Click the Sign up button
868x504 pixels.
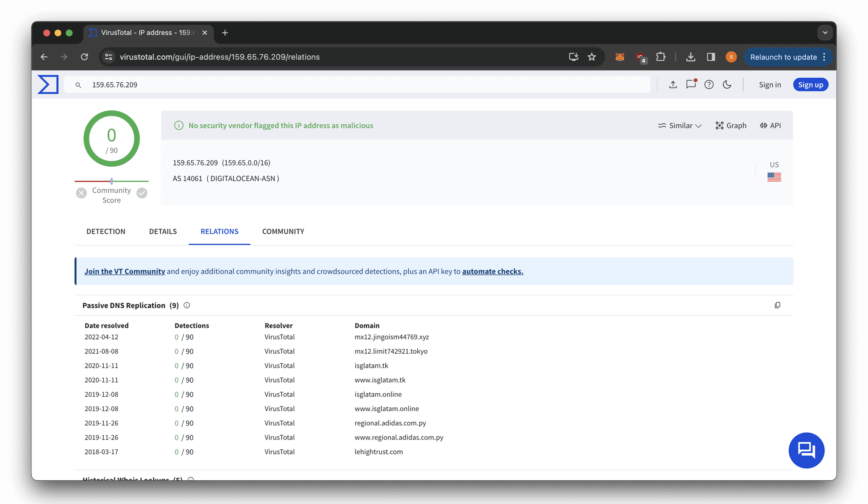pyautogui.click(x=810, y=84)
